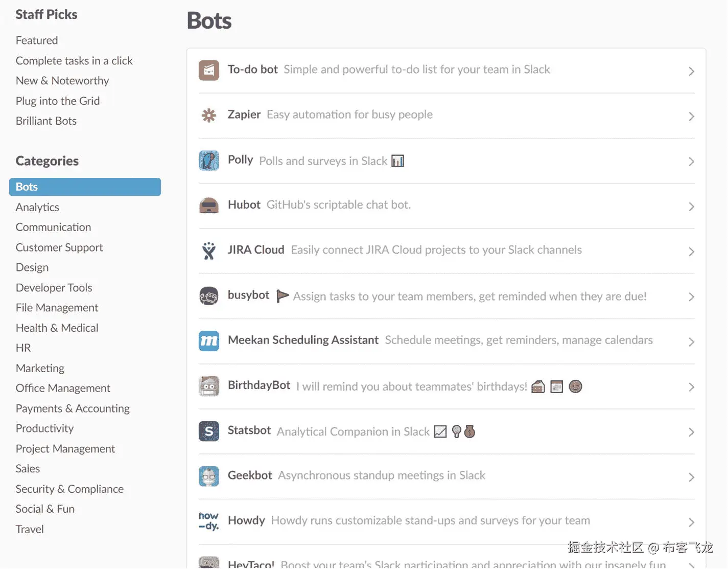728x569 pixels.
Task: Open the Analytics category
Action: coord(37,207)
